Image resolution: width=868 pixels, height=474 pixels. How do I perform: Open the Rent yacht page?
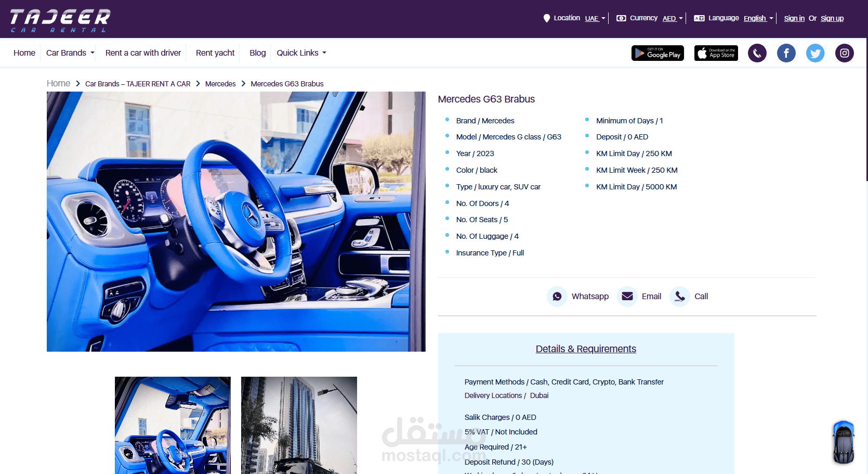click(x=215, y=53)
